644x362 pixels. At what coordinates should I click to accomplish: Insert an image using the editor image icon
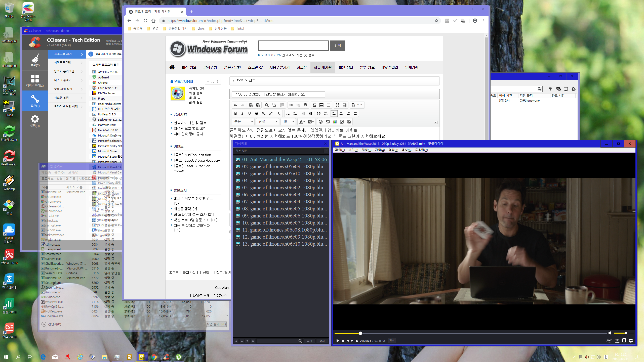(314, 105)
